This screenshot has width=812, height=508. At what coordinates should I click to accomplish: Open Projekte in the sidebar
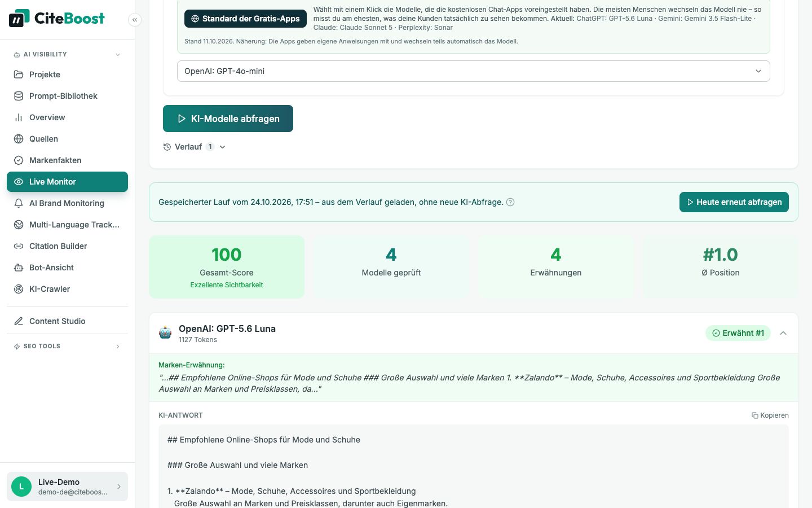click(67, 75)
